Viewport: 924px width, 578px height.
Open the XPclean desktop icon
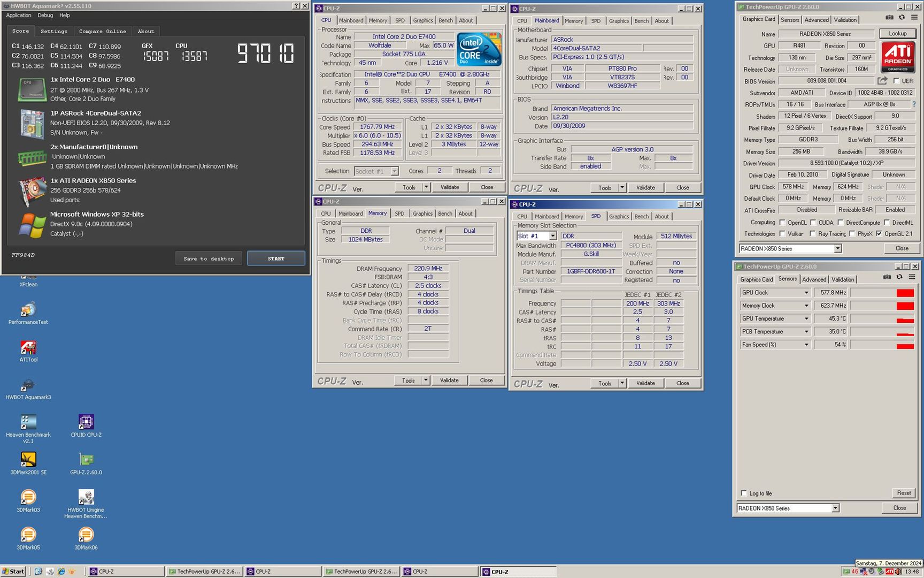[x=28, y=282]
